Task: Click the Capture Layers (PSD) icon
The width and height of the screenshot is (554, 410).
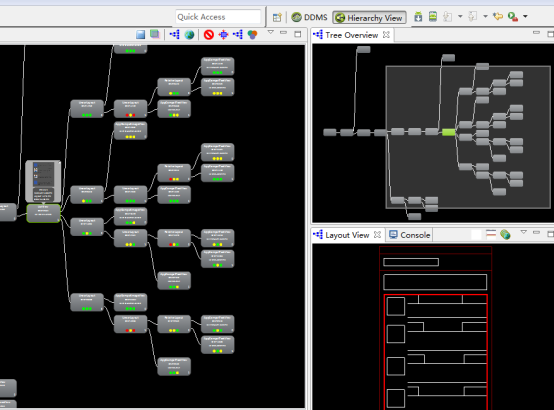Action: tap(155, 34)
